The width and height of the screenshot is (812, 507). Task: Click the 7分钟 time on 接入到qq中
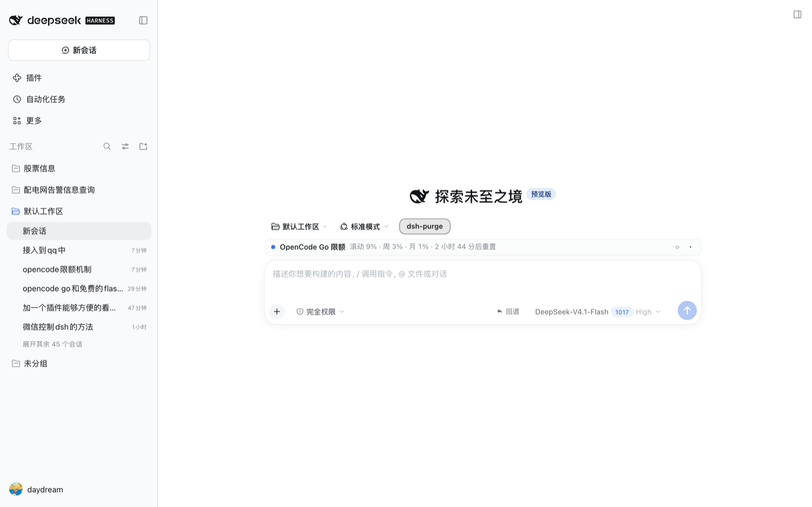click(139, 251)
